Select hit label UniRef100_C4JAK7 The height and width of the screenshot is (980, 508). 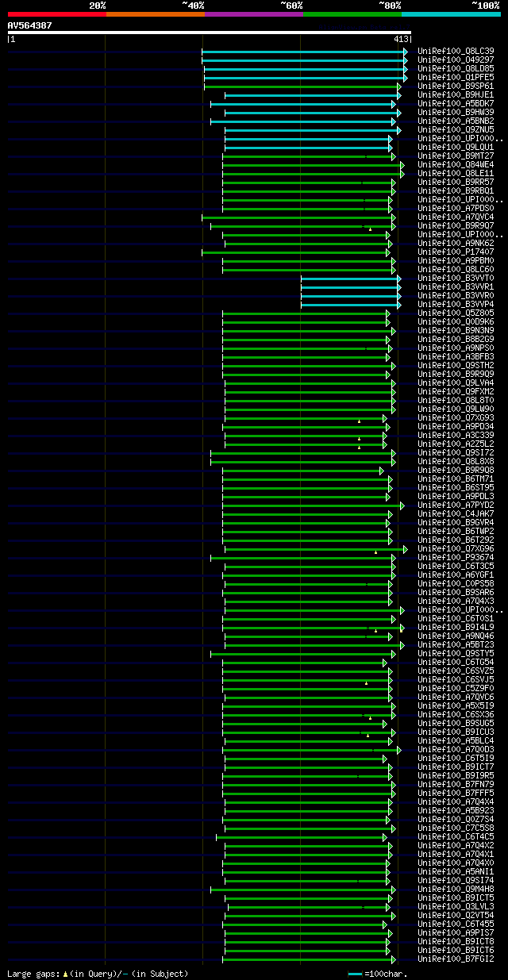pyautogui.click(x=456, y=513)
